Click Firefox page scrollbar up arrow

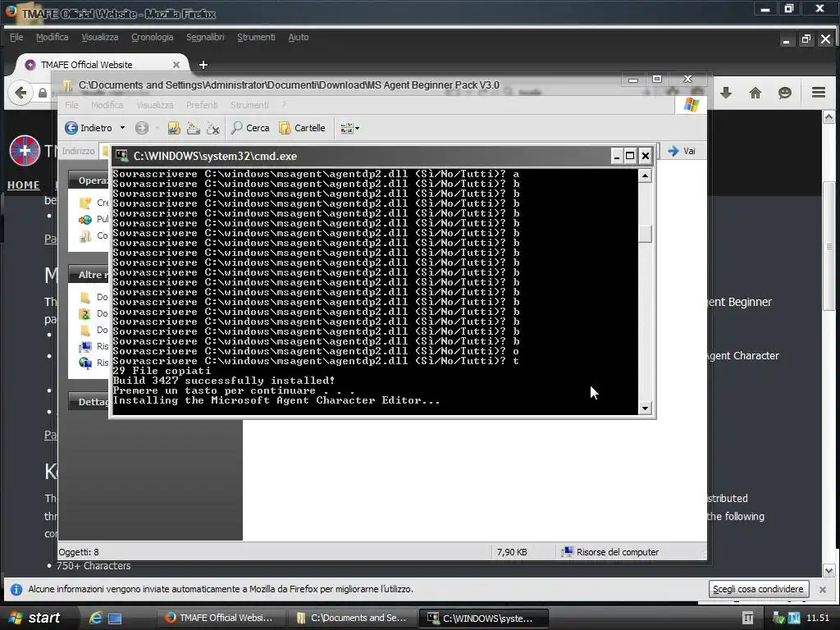point(829,116)
